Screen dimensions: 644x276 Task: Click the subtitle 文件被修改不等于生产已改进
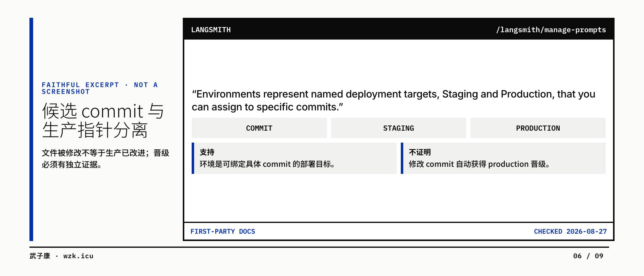click(x=105, y=159)
